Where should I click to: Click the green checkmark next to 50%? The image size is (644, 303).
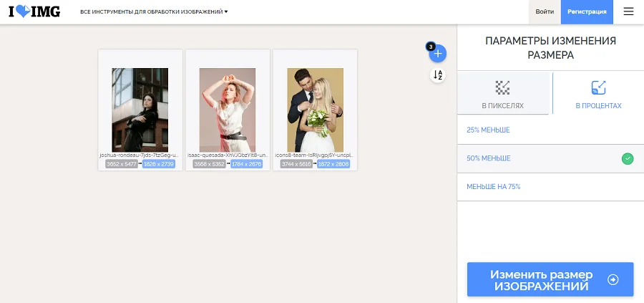[628, 158]
